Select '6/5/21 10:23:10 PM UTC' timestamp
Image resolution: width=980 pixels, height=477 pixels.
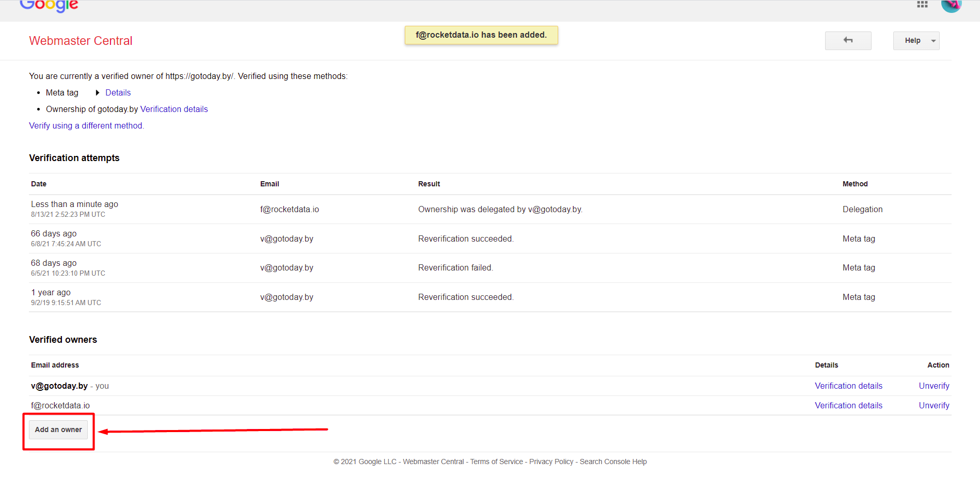click(x=68, y=274)
